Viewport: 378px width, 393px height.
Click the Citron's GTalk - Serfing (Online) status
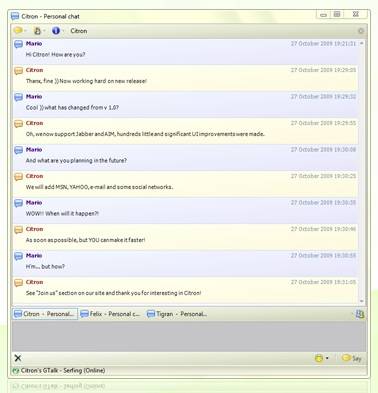click(63, 370)
